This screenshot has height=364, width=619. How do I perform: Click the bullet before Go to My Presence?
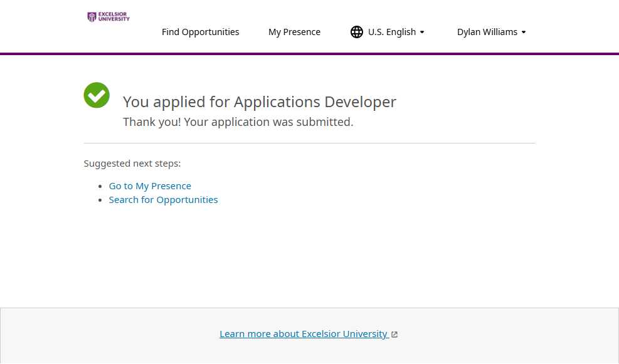(x=101, y=187)
